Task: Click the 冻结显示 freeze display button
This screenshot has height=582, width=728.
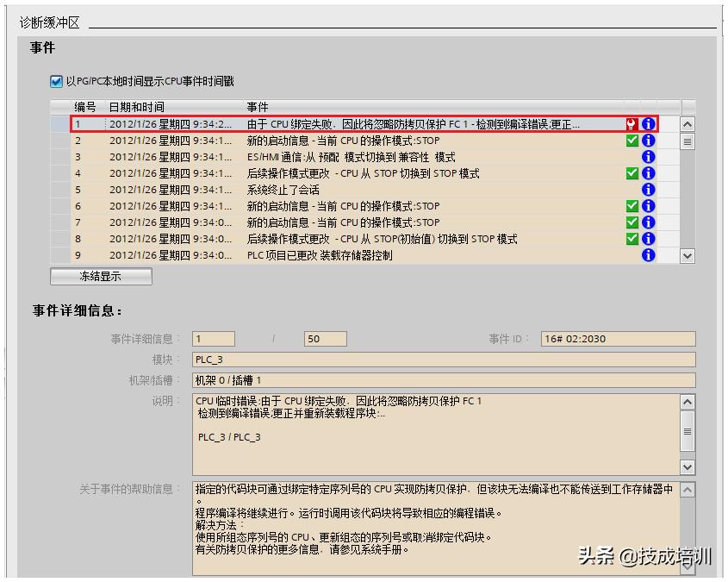Action: coord(101,276)
